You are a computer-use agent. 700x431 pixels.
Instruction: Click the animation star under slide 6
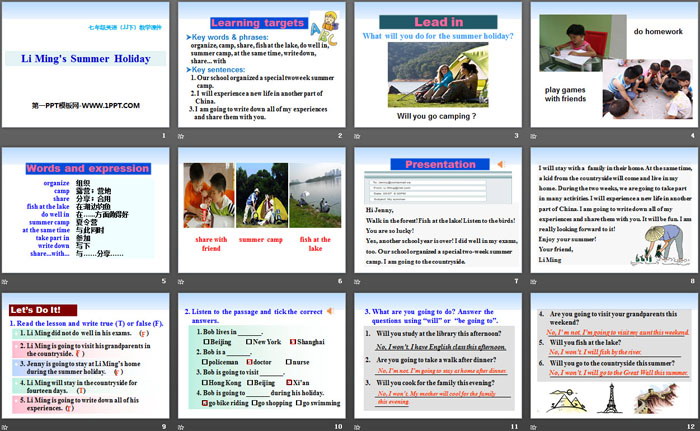coord(181,281)
